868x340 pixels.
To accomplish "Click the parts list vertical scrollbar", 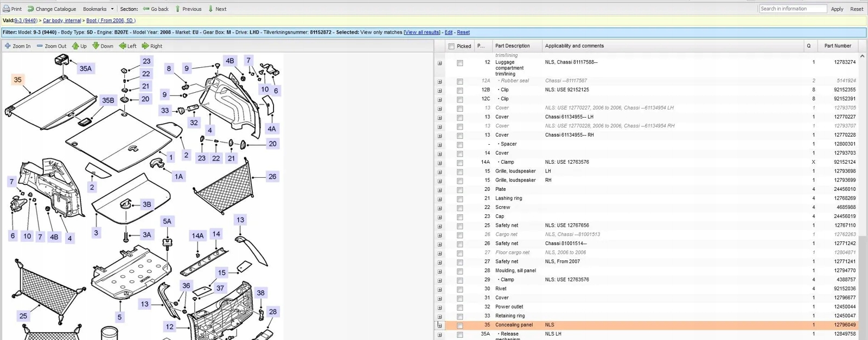I will [862, 163].
